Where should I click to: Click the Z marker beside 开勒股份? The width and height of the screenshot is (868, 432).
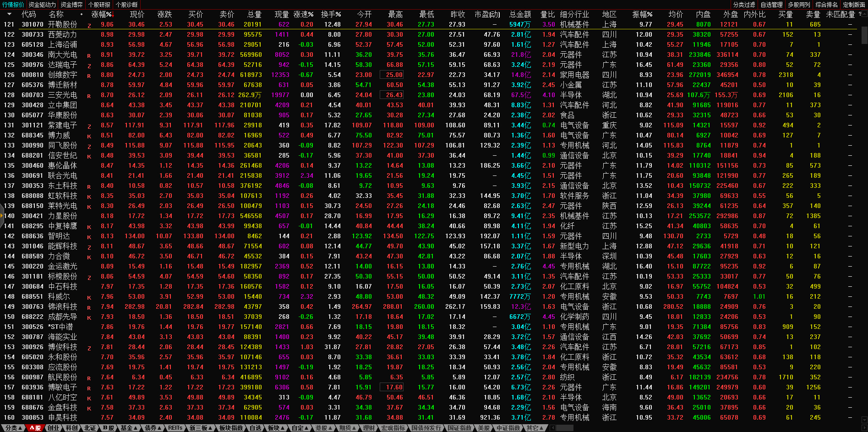coord(89,25)
